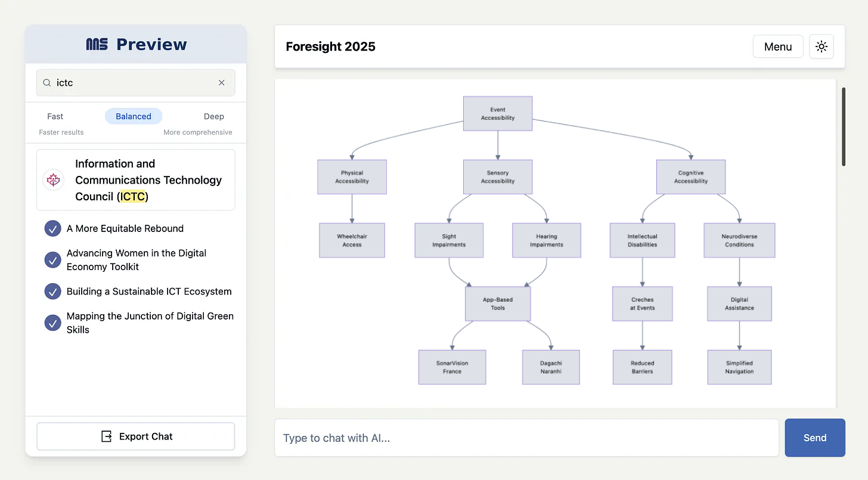The image size is (868, 480).
Task: Click the Foresight 2025 title
Action: pos(331,47)
